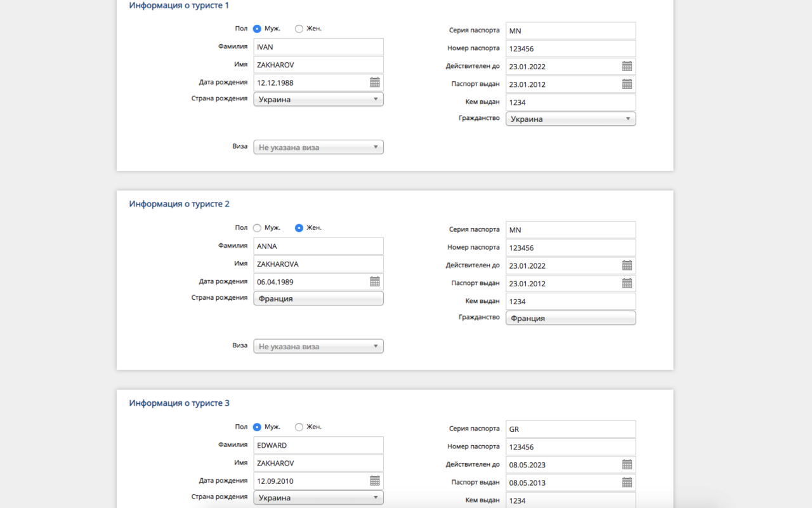Select Жен. gender for tourist 3

point(299,427)
